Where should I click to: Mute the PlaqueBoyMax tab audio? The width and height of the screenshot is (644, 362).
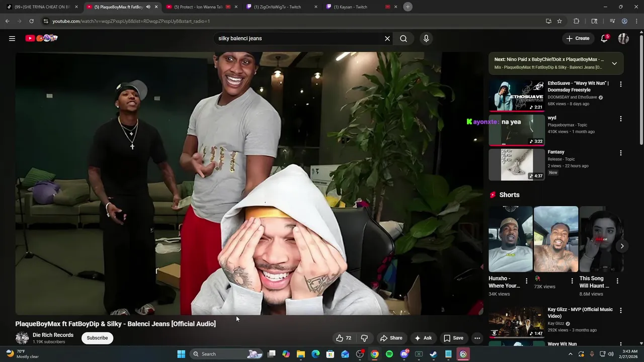coord(148,7)
